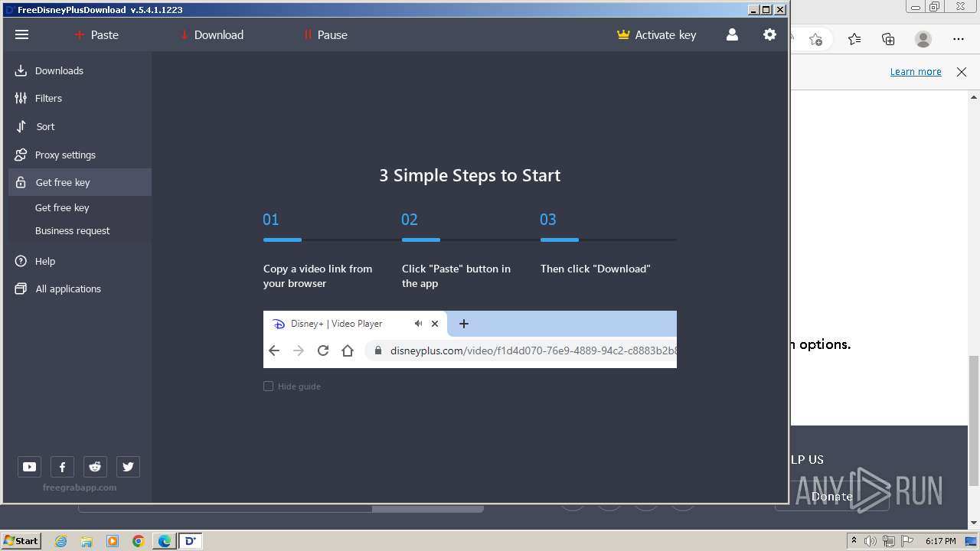Open Filters in sidebar
Image resolution: width=980 pixels, height=551 pixels.
[x=80, y=98]
